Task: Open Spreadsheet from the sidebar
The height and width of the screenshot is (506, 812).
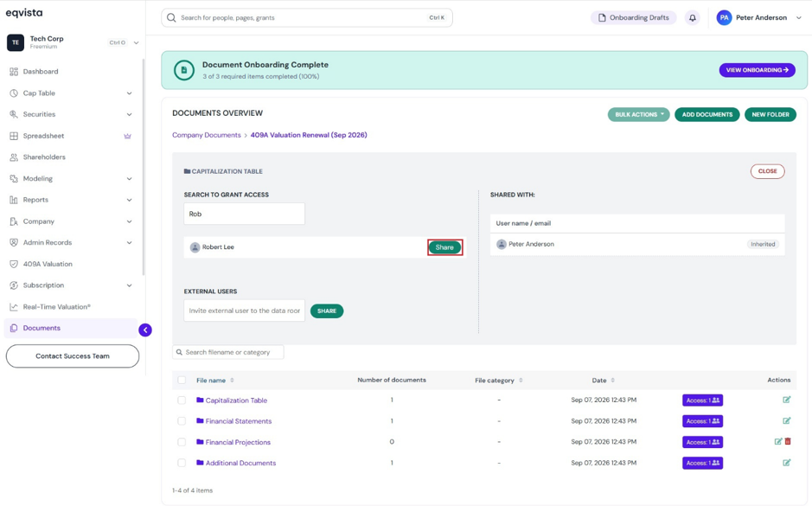Action: pos(43,136)
